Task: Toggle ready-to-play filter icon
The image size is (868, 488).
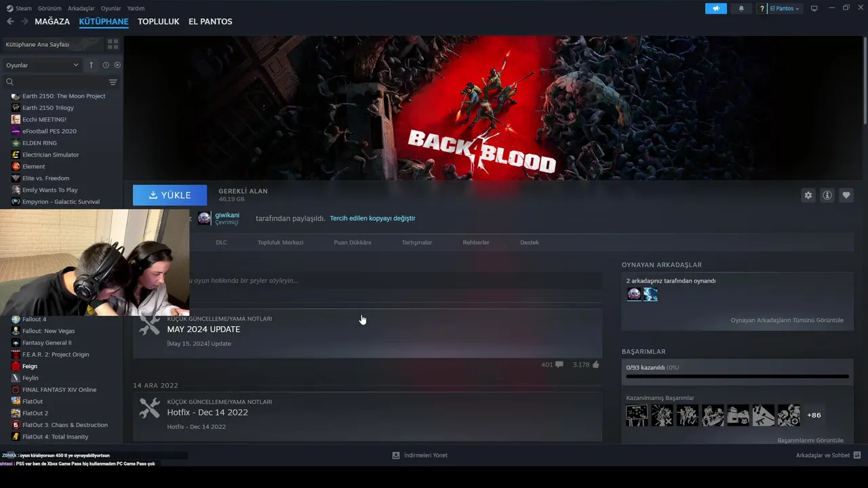Action: coord(117,65)
